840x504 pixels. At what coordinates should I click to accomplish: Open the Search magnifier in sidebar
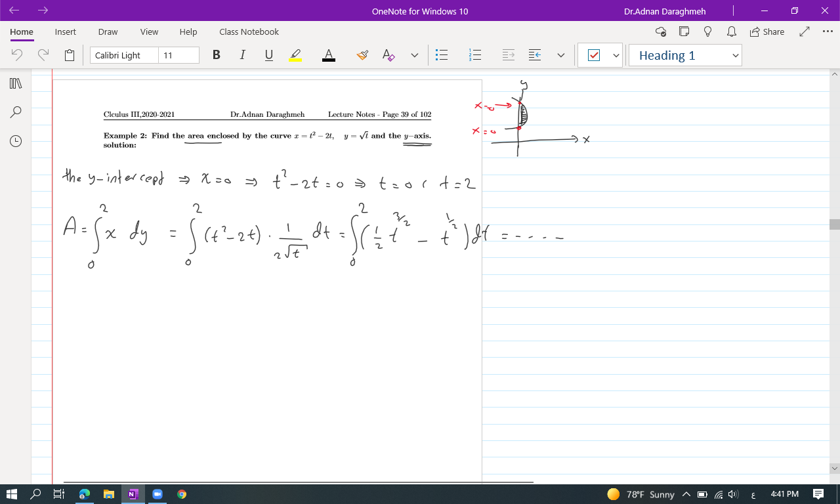(x=16, y=112)
